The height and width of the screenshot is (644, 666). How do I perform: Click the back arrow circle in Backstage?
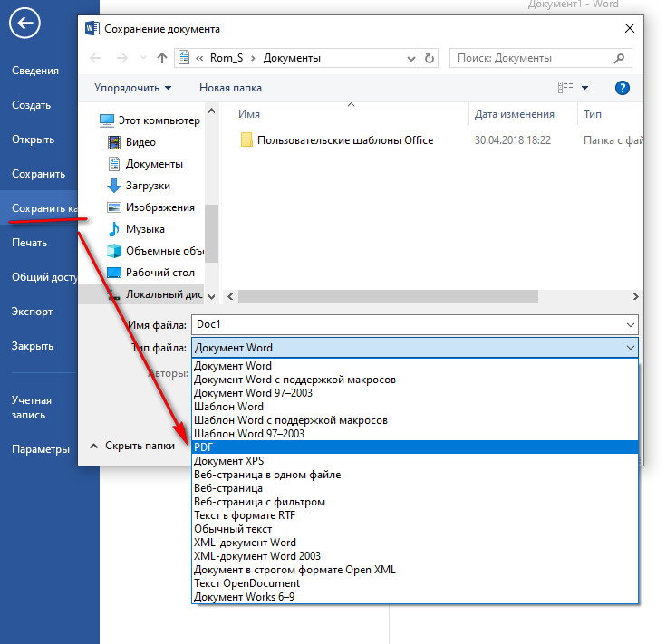pos(23,25)
